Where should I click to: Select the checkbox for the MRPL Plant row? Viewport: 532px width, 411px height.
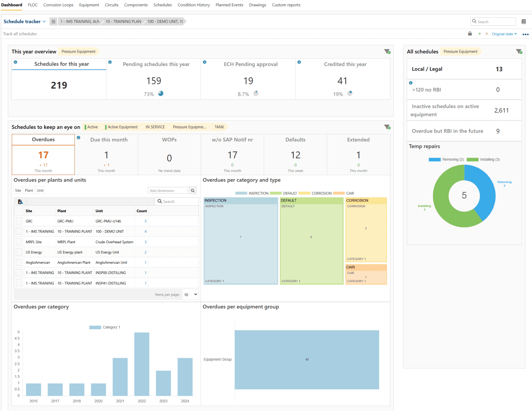coord(19,241)
